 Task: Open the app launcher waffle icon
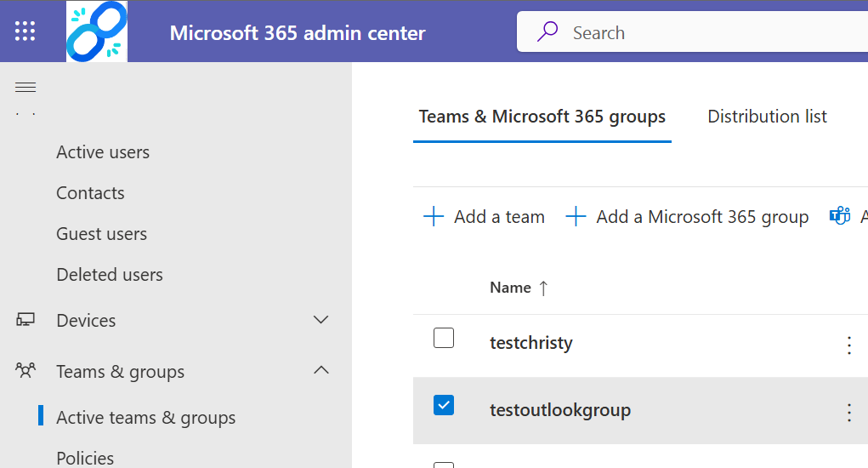[x=26, y=31]
